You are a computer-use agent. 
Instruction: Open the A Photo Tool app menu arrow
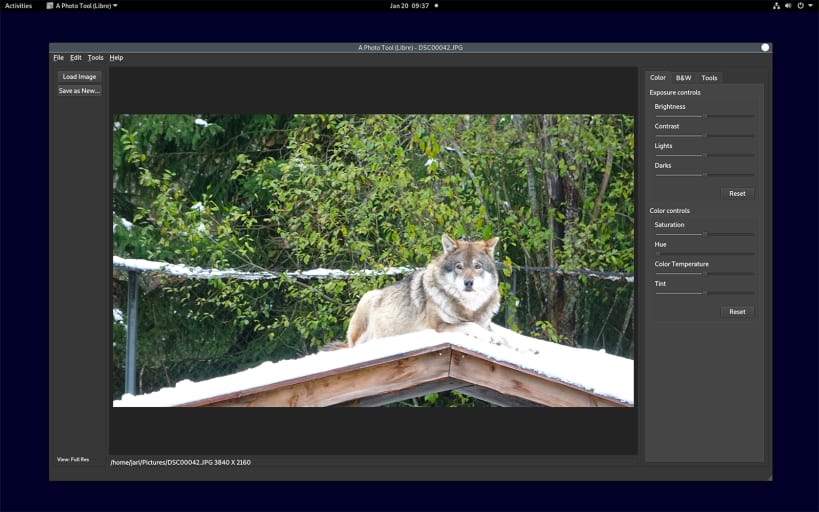coord(115,6)
